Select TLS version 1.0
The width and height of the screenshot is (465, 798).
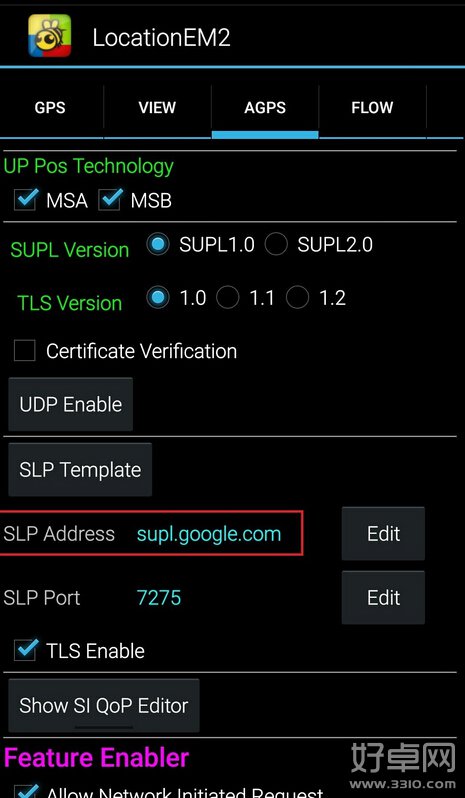pyautogui.click(x=158, y=298)
